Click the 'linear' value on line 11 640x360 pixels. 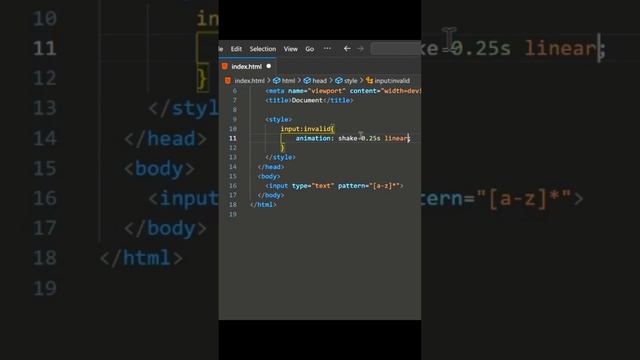396,138
